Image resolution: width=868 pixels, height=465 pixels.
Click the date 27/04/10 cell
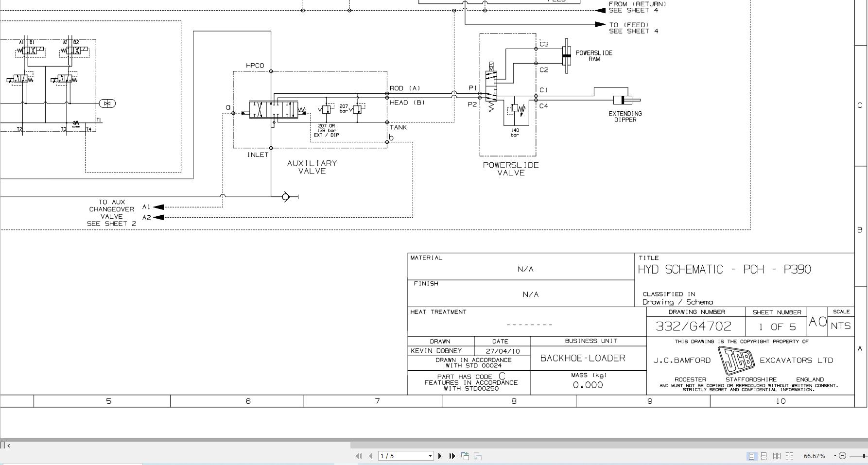point(503,351)
